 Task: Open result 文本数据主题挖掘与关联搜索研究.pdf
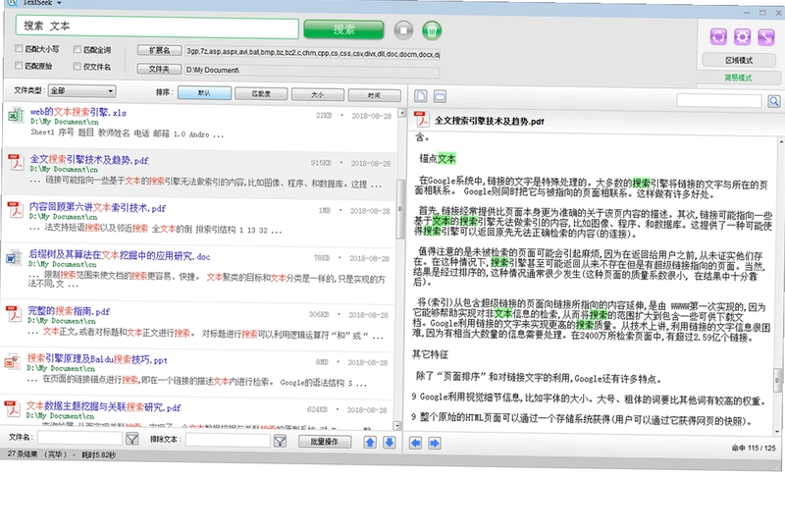104,407
